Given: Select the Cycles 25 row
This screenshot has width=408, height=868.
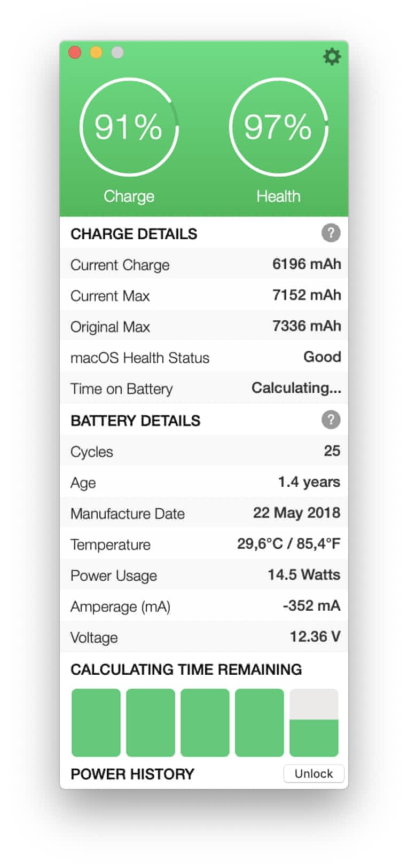Looking at the screenshot, I should (204, 451).
